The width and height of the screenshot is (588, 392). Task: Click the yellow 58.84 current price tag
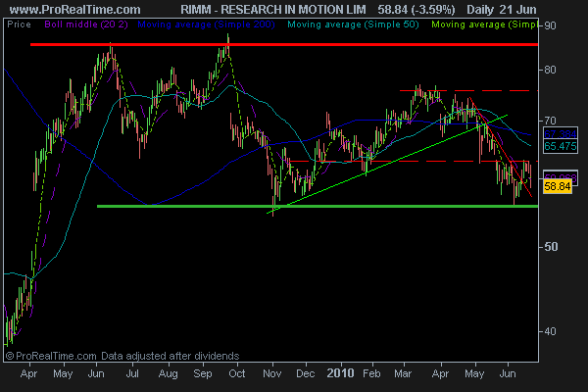pos(558,186)
